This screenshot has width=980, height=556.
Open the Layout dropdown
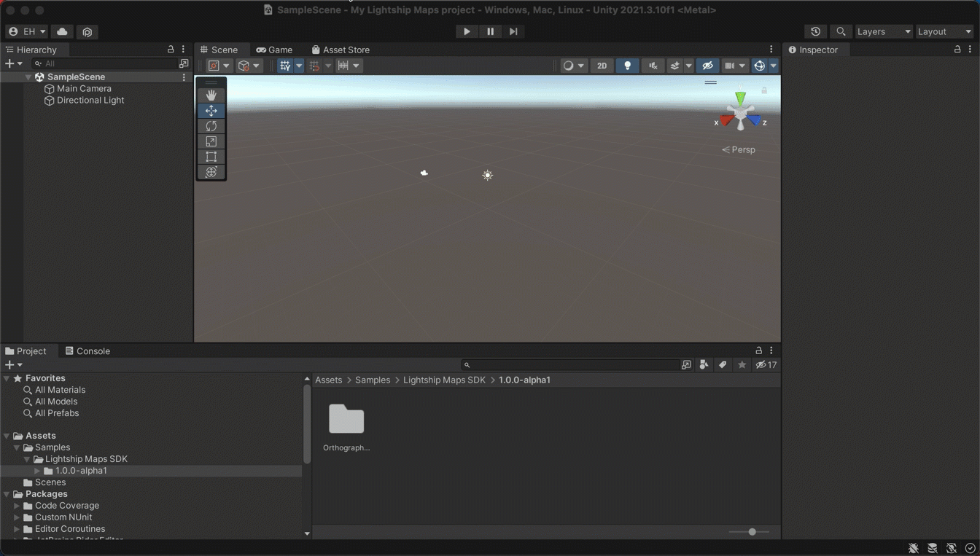click(944, 31)
